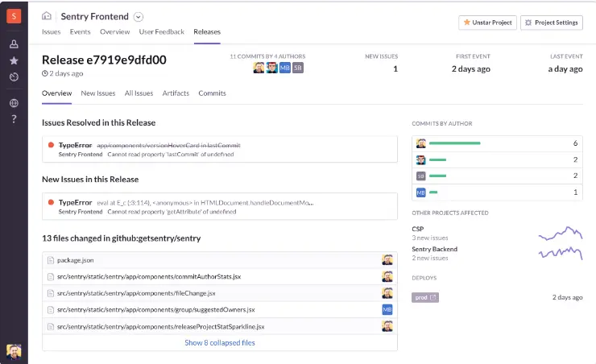Select the Releases tab

point(207,32)
